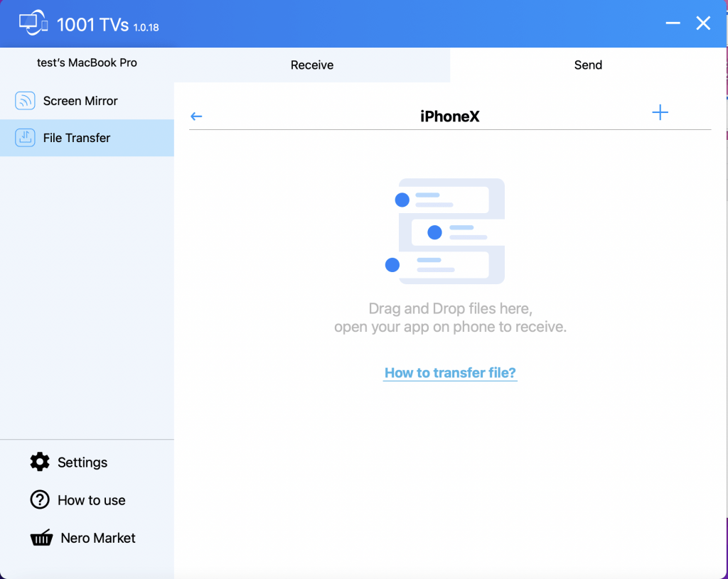Click the Settings gear icon

[x=40, y=462]
